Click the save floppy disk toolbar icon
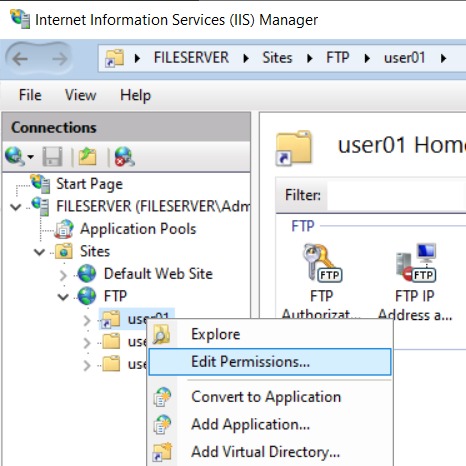 pyautogui.click(x=52, y=156)
